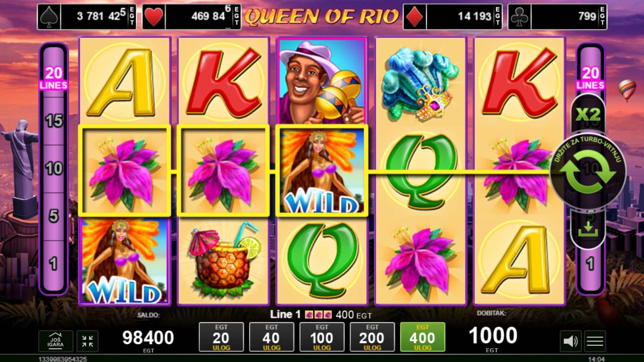The width and height of the screenshot is (644, 362).
Task: Select 5 lines on left line bar
Action: (x=54, y=216)
